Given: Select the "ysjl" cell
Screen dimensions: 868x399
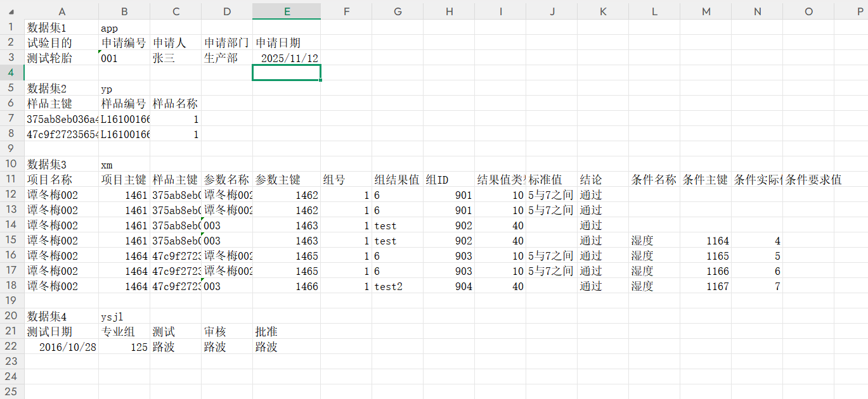Looking at the screenshot, I should 124,316.
